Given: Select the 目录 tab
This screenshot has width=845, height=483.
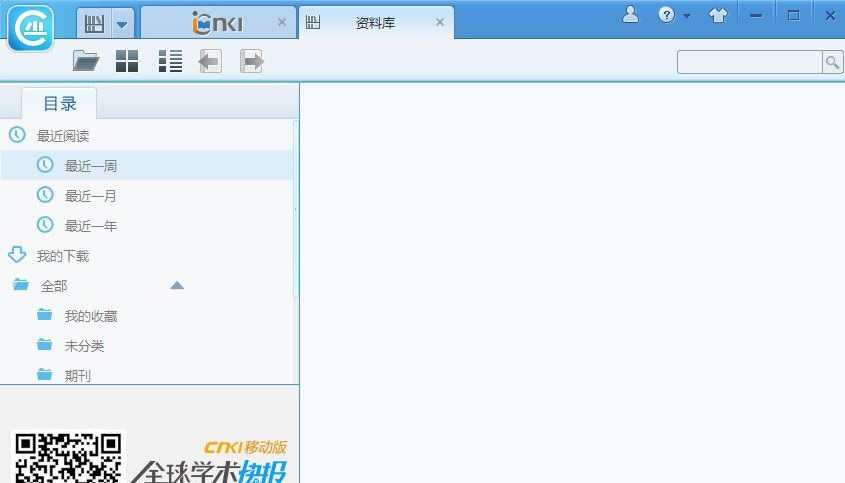Looking at the screenshot, I should [x=59, y=104].
